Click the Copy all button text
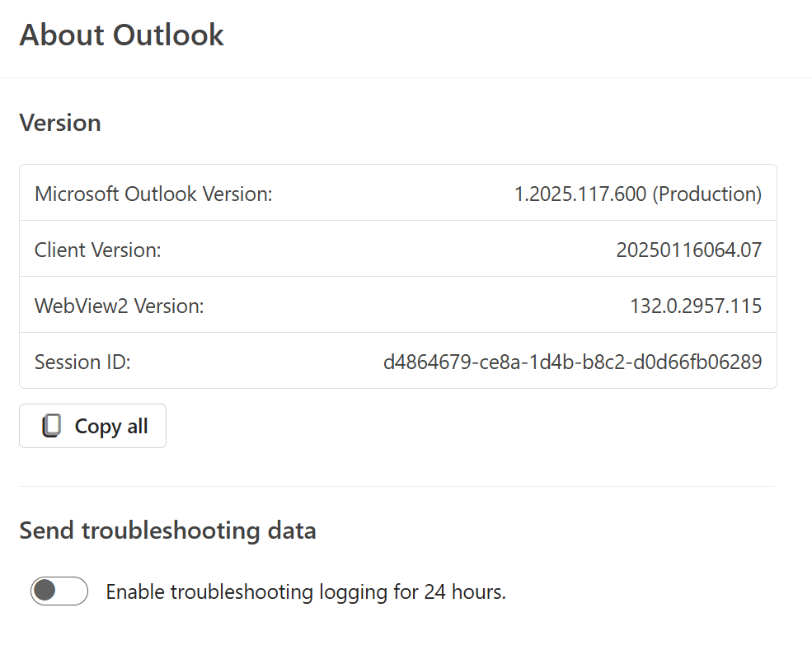 click(111, 427)
